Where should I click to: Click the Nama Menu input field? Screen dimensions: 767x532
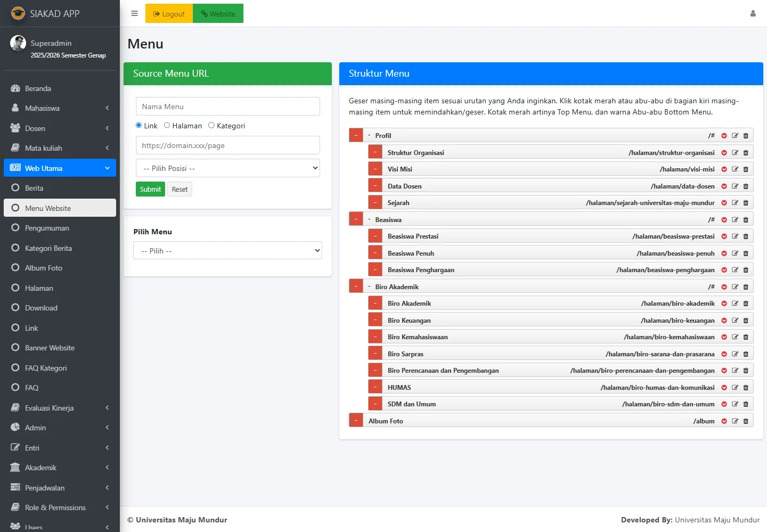[x=228, y=107]
